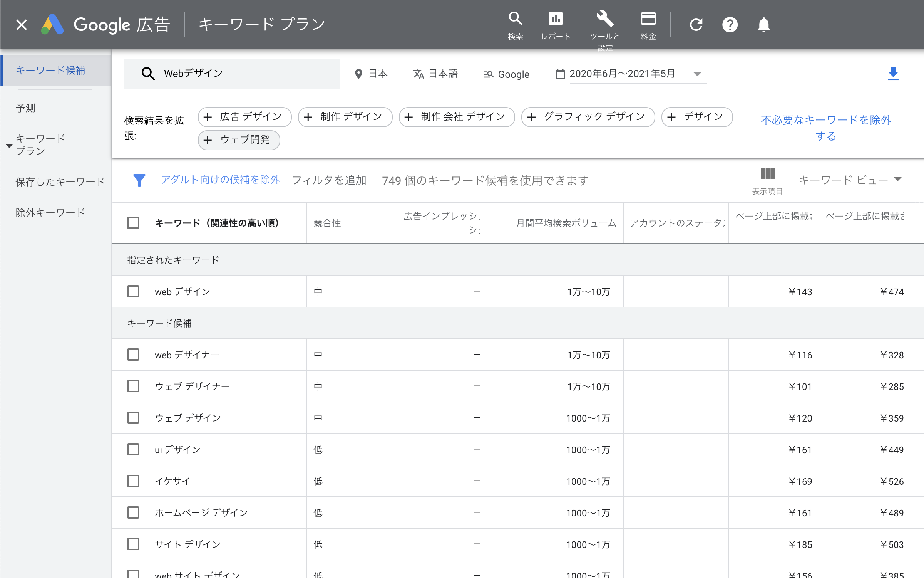Click the 広告インプレッション column header
924x578 pixels.
[x=442, y=223]
